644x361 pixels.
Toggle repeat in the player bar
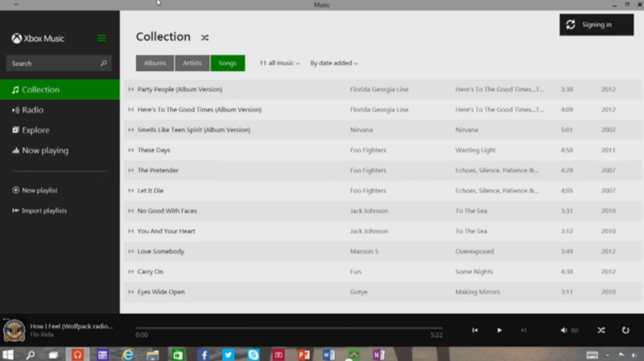(x=625, y=330)
